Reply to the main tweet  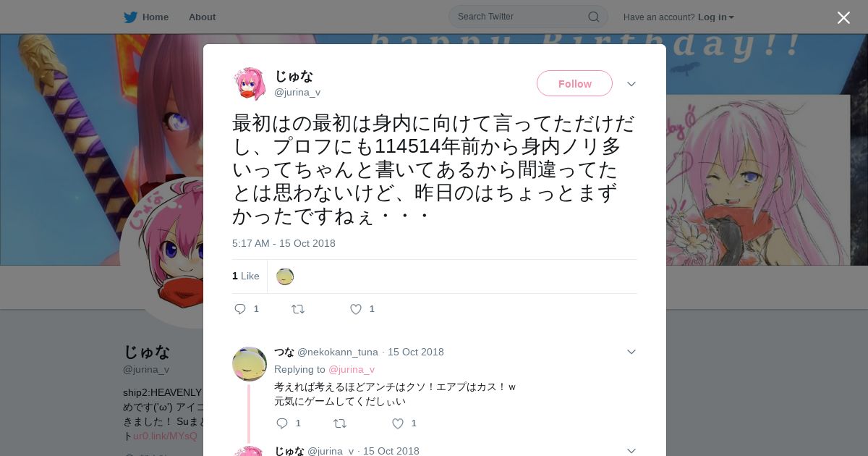240,309
